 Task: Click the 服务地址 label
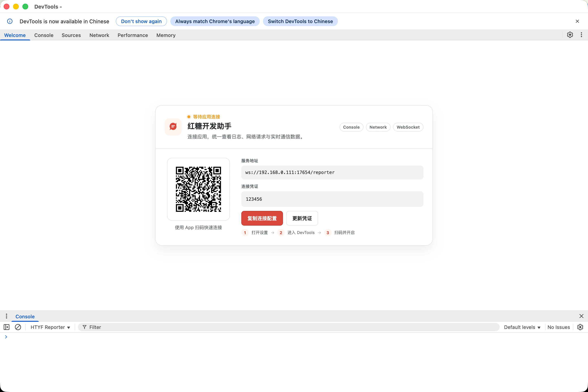(249, 160)
